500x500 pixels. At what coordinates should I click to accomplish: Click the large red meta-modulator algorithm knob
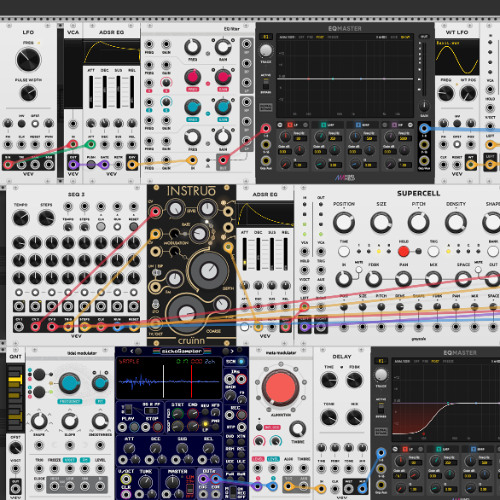280,388
